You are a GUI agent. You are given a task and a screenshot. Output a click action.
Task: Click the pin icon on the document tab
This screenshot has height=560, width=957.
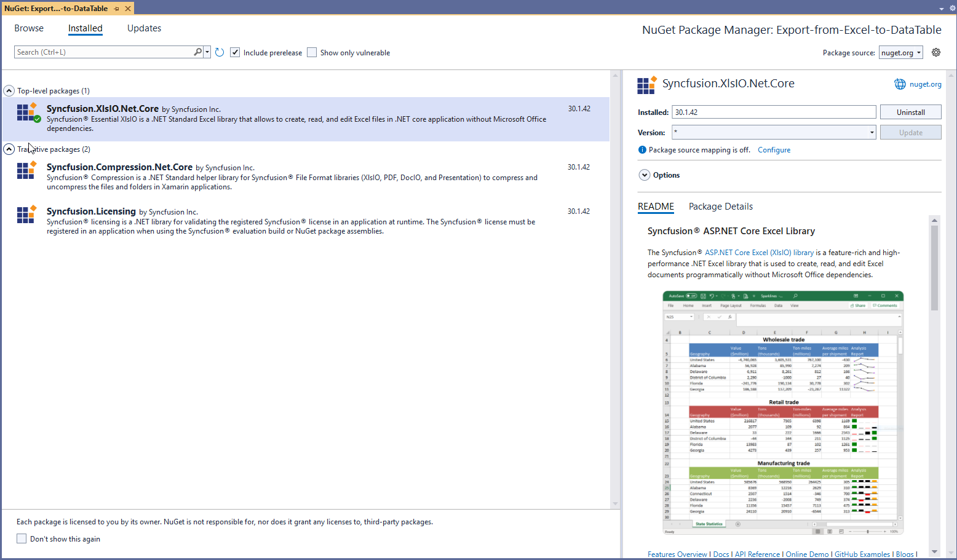pos(116,9)
